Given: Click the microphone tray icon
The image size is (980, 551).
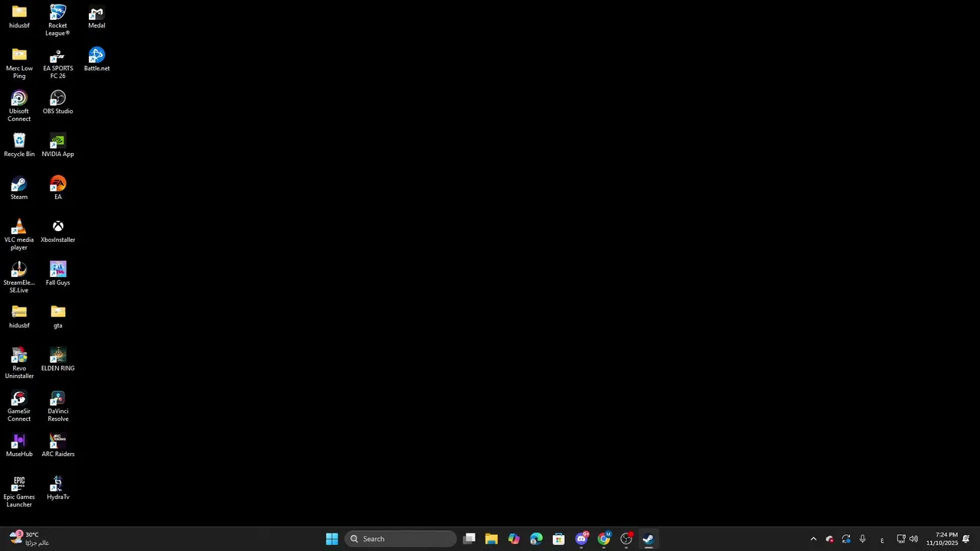Looking at the screenshot, I should (862, 539).
